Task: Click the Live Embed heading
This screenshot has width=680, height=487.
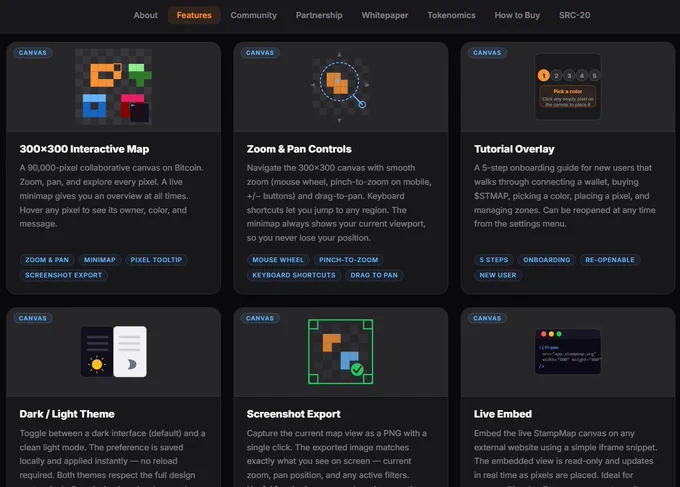Action: [503, 414]
